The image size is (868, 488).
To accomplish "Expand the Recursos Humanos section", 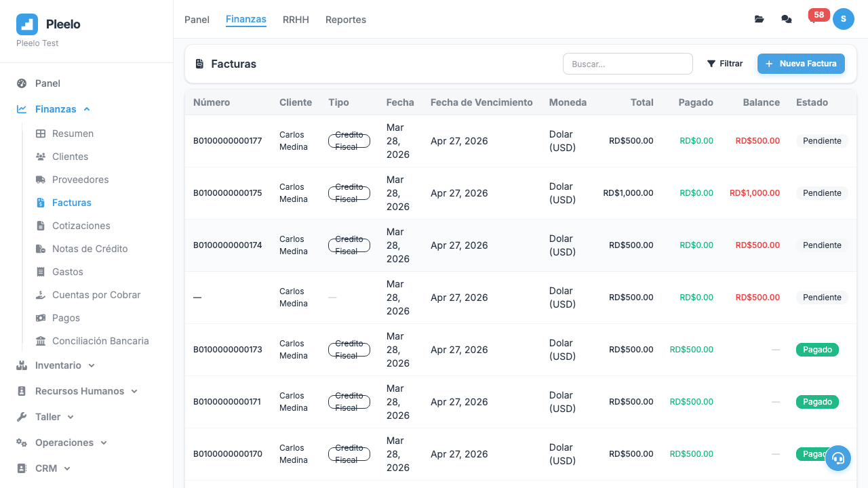I will tap(79, 391).
